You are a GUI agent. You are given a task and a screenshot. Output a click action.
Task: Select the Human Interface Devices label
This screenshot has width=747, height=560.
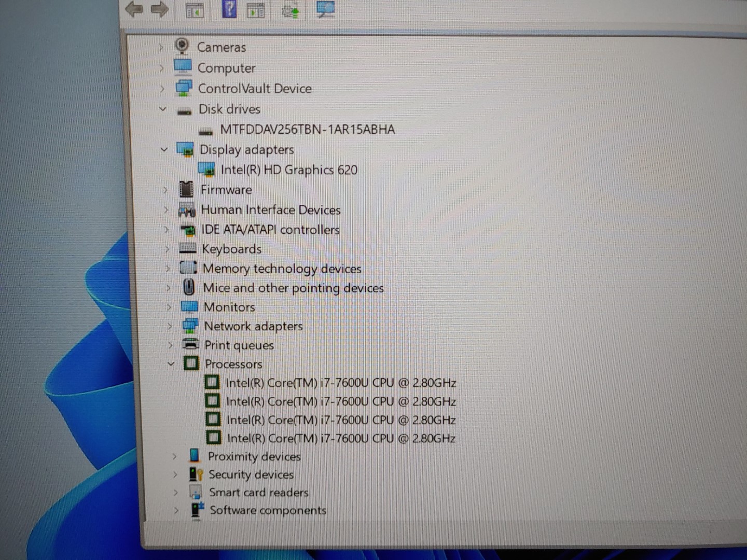point(271,209)
